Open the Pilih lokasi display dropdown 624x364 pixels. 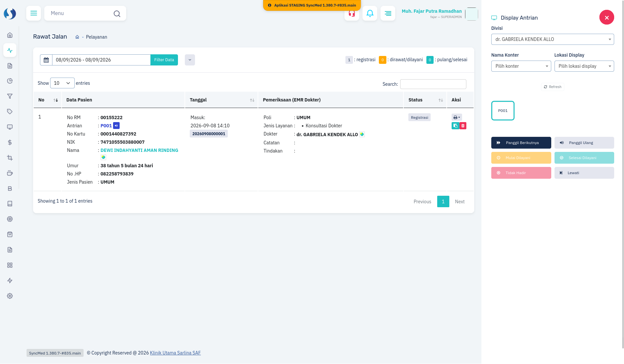(x=584, y=66)
